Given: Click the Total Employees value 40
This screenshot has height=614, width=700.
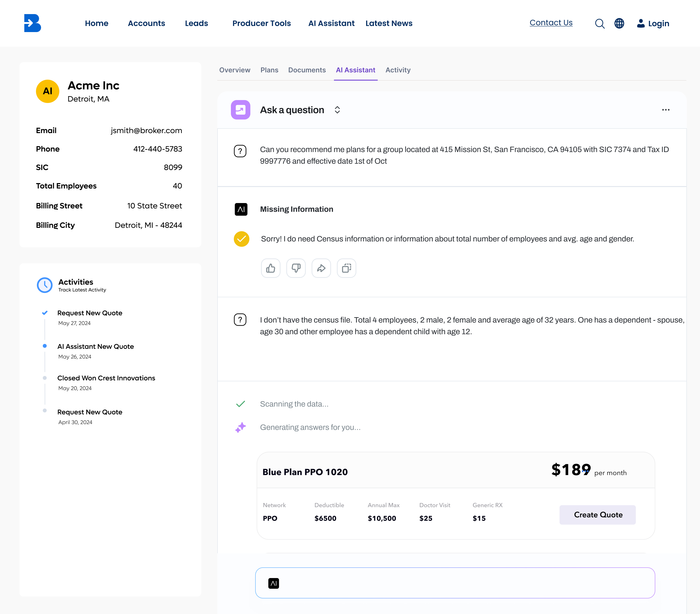Looking at the screenshot, I should point(177,186).
